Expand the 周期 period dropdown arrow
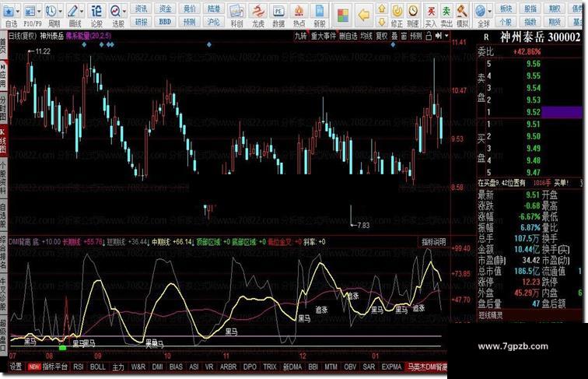588x379 pixels. [62, 11]
